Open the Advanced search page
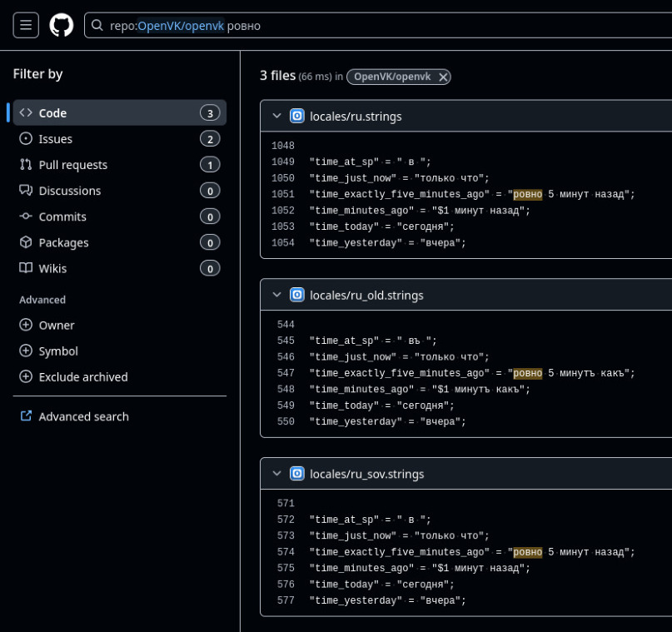Viewport: 672px width, 632px height. coord(83,416)
